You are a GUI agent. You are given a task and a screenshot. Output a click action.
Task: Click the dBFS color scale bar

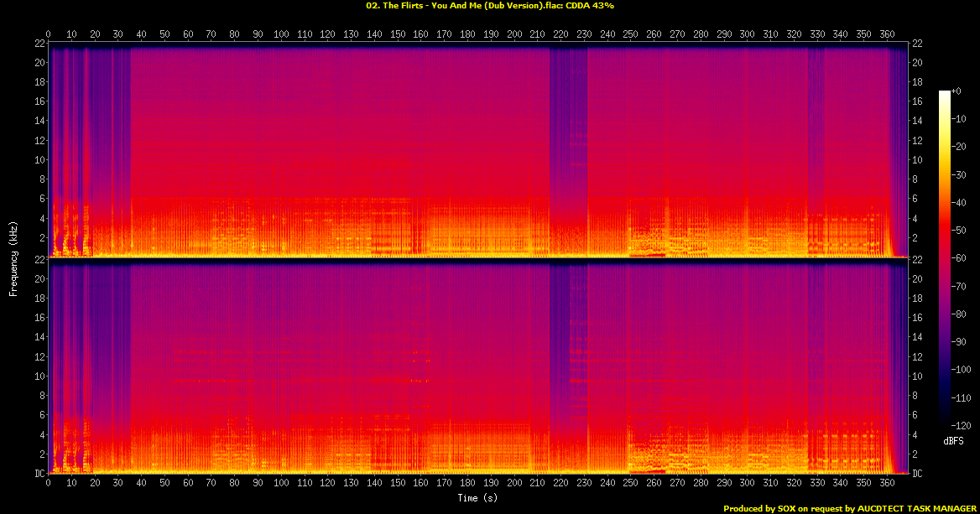[x=944, y=258]
